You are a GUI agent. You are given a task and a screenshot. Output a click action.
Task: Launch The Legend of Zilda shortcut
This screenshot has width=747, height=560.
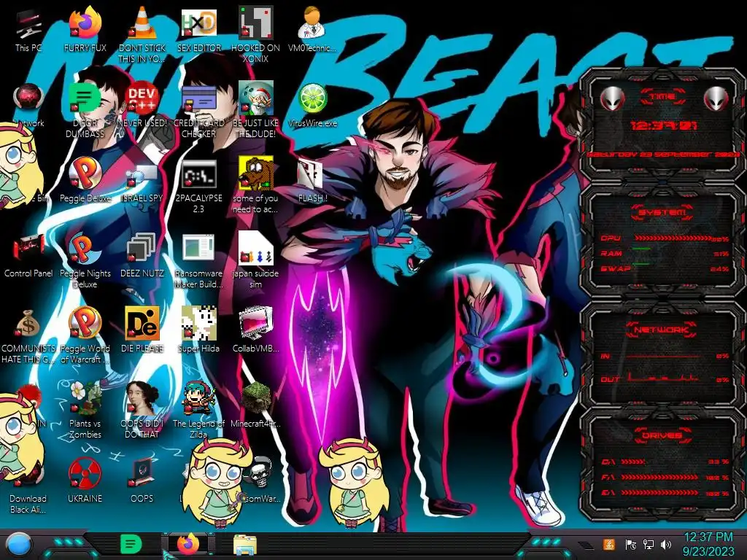pos(198,398)
